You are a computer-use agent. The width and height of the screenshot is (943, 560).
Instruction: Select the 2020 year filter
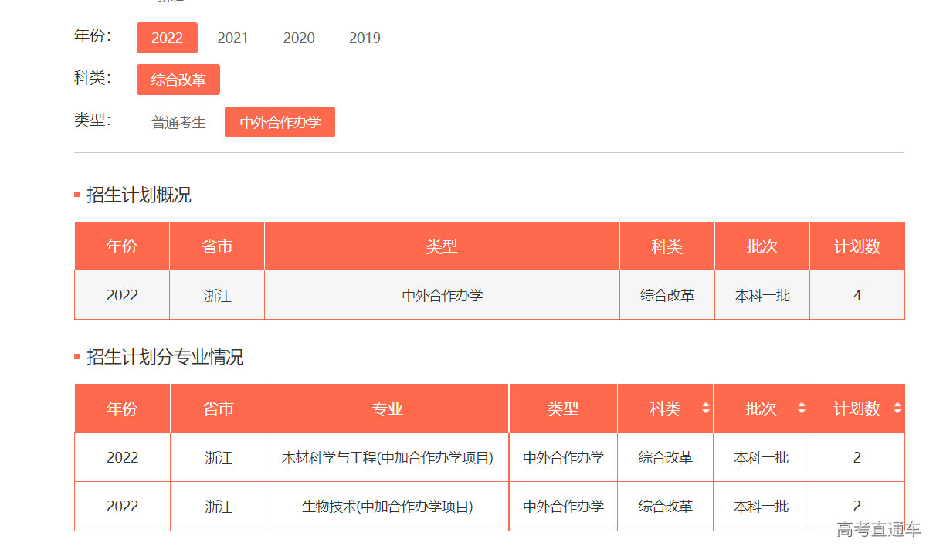coord(299,37)
